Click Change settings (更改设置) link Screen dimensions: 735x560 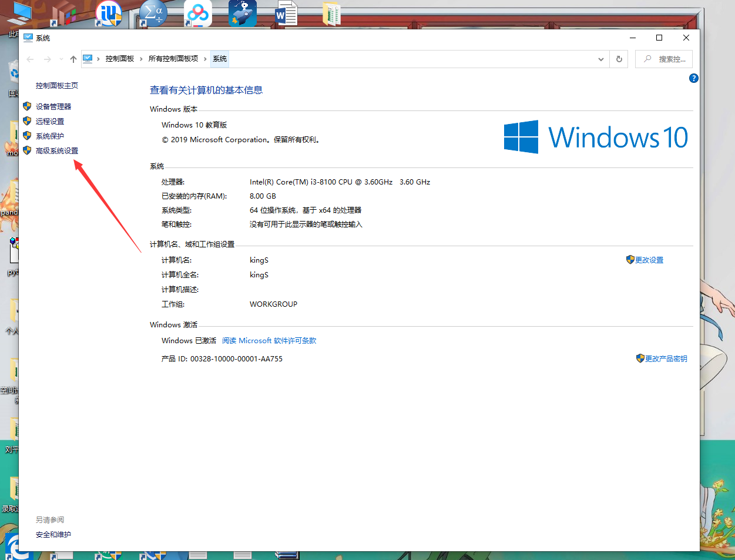point(649,260)
